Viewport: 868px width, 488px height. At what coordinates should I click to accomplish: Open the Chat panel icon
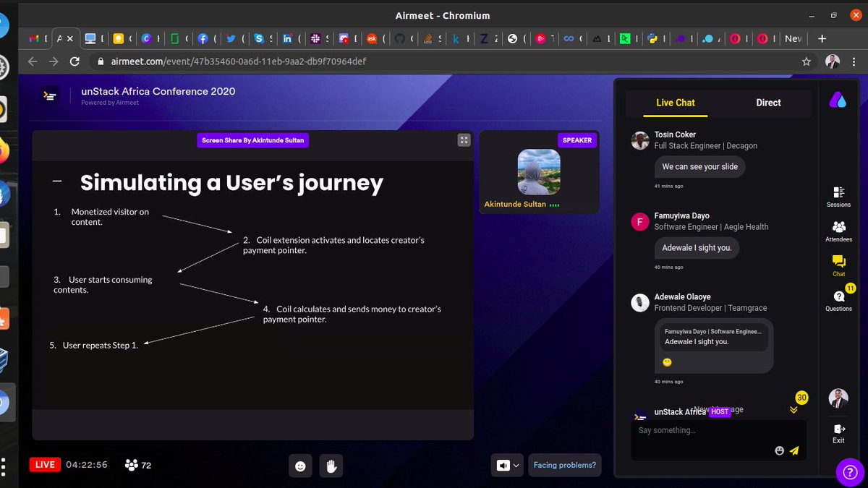(x=838, y=266)
